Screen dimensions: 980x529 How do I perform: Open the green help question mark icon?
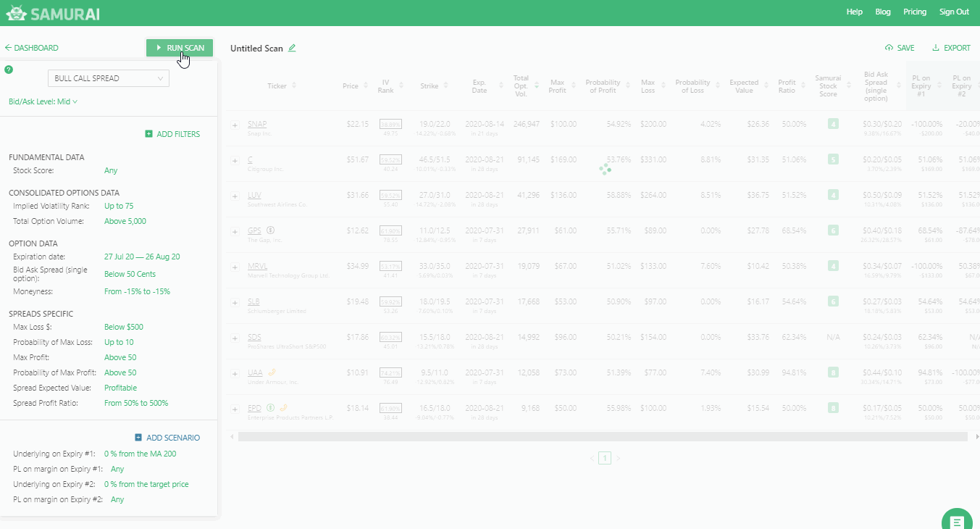(x=9, y=70)
